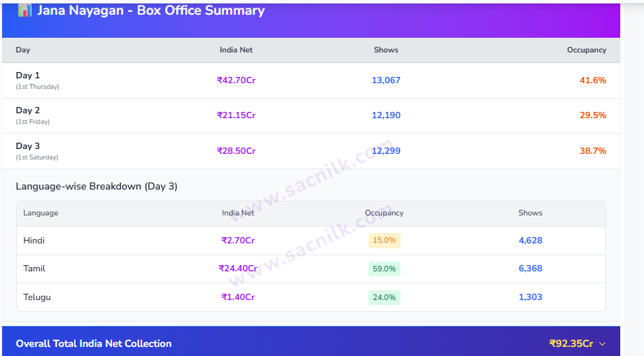Screen dimensions: 644x356
Task: Select the Day 2 row label
Action: click(28, 111)
